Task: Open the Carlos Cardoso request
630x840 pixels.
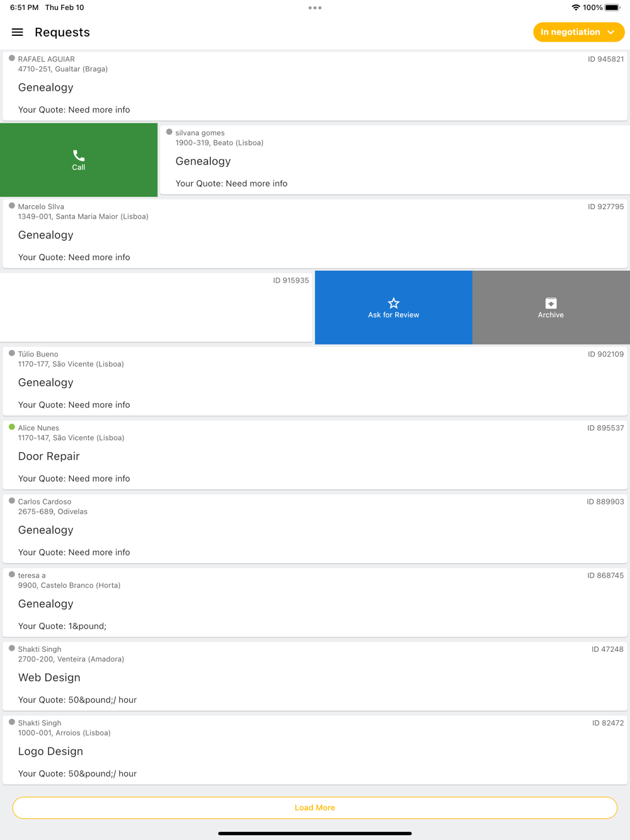Action: (315, 528)
